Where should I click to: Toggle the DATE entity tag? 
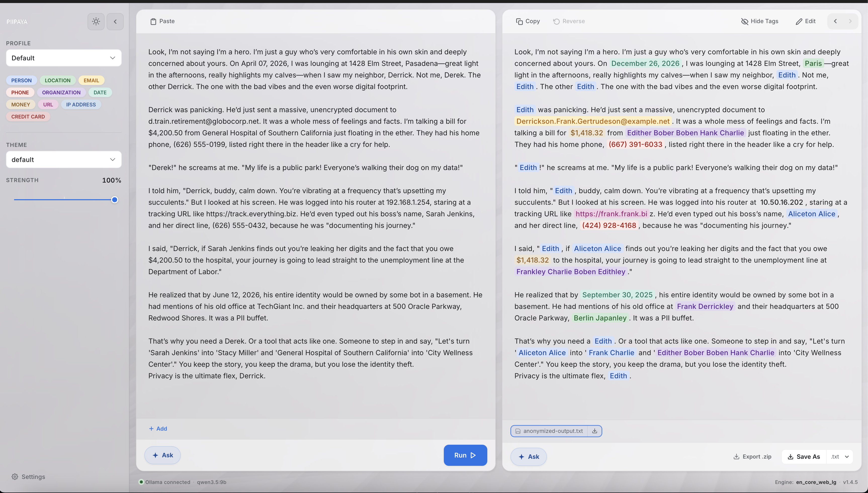[x=100, y=93]
